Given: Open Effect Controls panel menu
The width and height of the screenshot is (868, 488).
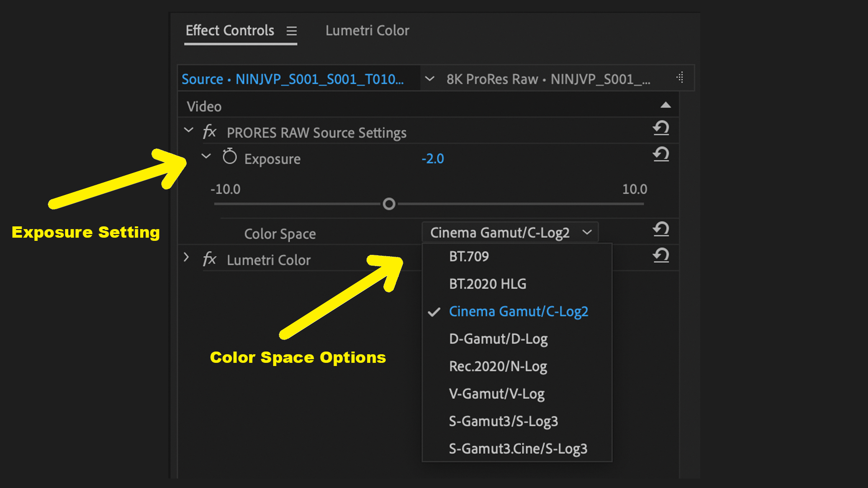Looking at the screenshot, I should [292, 31].
